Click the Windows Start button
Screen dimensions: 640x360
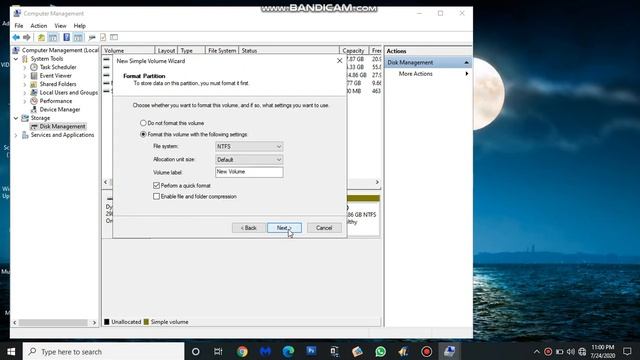click(x=11, y=351)
